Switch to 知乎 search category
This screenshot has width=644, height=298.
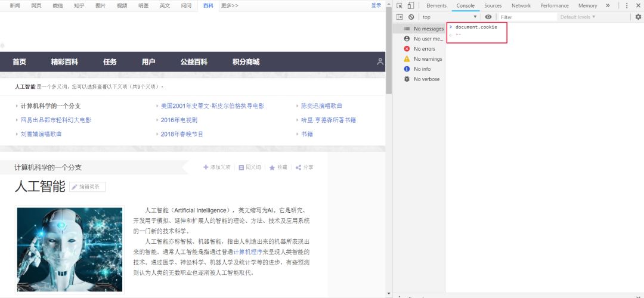point(79,6)
